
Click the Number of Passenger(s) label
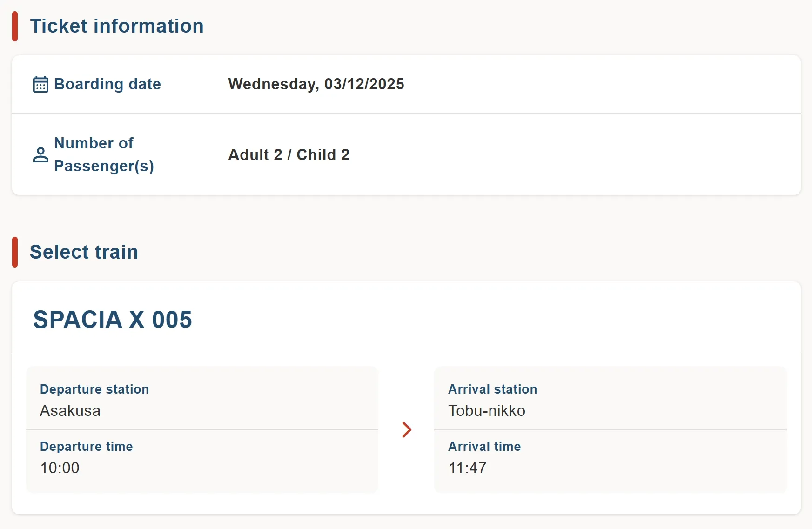click(x=103, y=154)
